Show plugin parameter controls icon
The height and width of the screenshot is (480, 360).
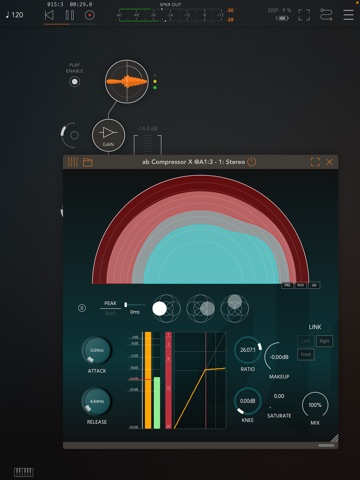point(73,162)
